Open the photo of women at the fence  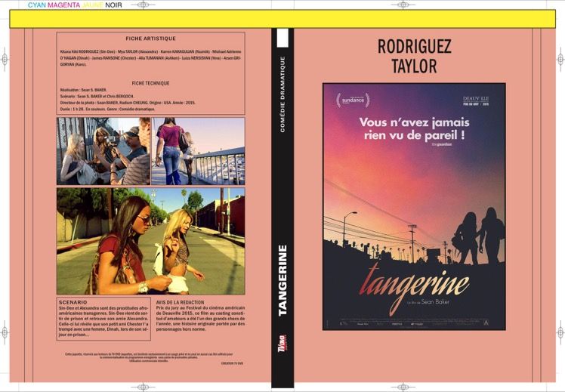point(103,151)
